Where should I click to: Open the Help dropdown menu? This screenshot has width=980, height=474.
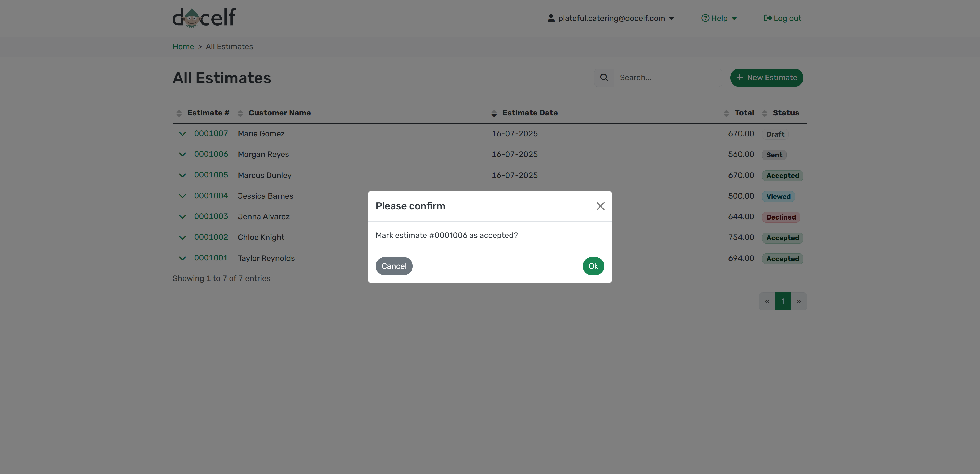coord(719,18)
